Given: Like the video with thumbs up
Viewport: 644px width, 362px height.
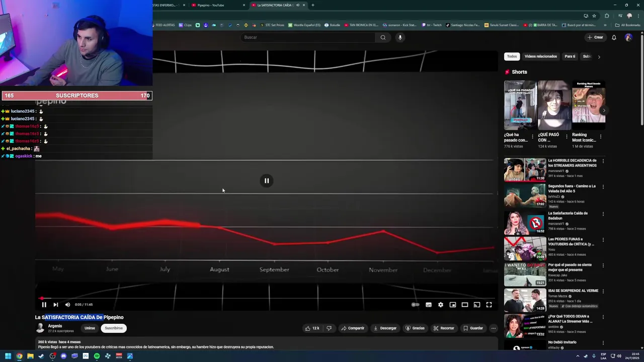Looking at the screenshot, I should [x=312, y=328].
